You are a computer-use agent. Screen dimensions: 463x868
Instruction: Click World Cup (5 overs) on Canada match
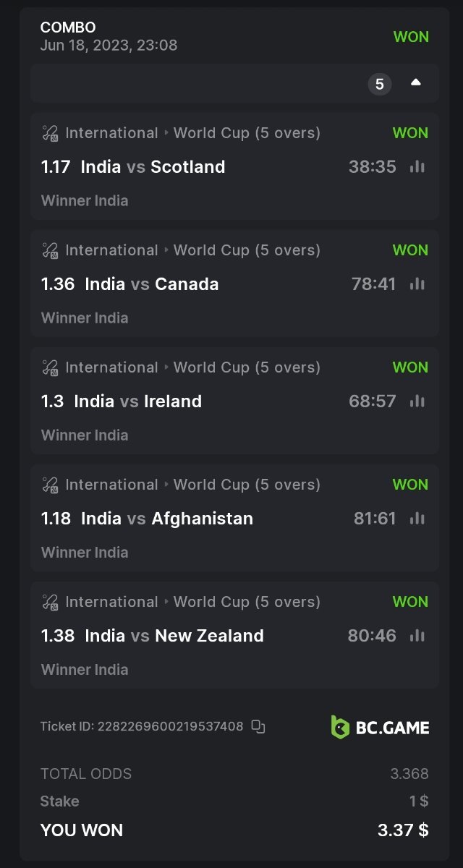pos(247,250)
